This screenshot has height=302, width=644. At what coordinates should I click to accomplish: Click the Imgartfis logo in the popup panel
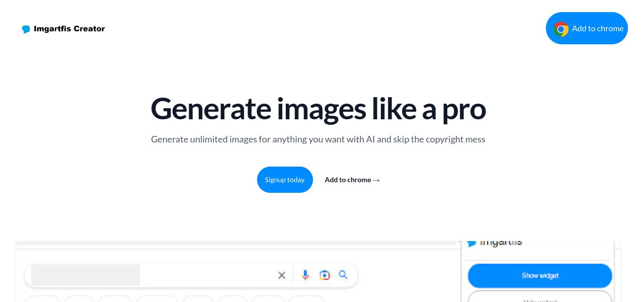tap(471, 244)
